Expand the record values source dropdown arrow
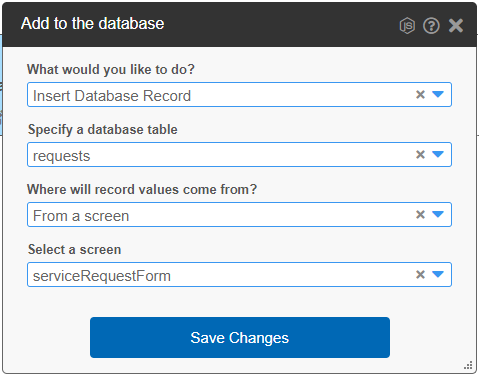Viewport: 479px width, 377px height. pos(438,214)
